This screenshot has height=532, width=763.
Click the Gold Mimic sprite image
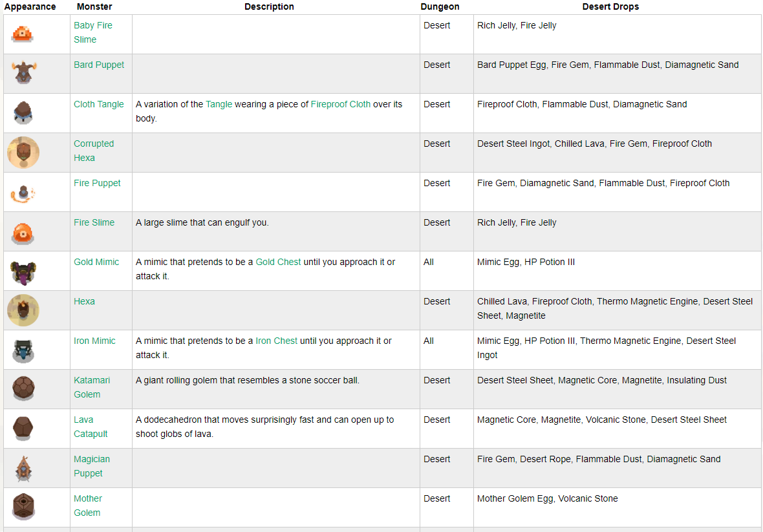(23, 271)
